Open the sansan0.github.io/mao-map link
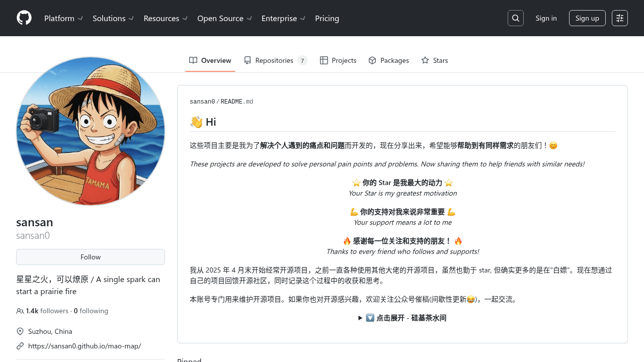 [x=85, y=346]
